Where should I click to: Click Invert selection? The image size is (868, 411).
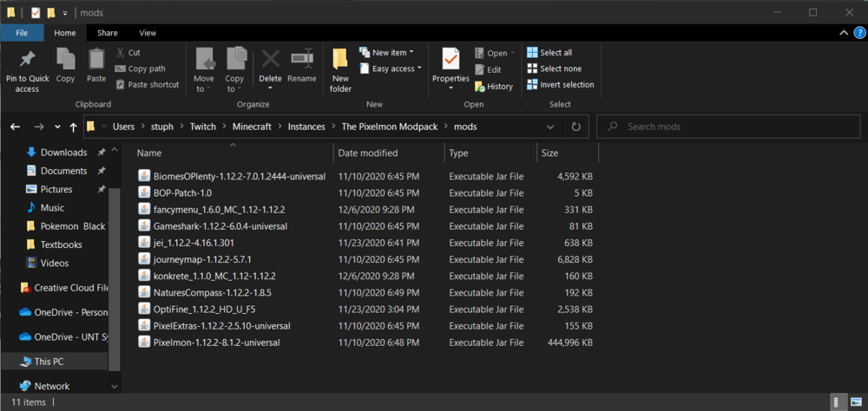(560, 85)
